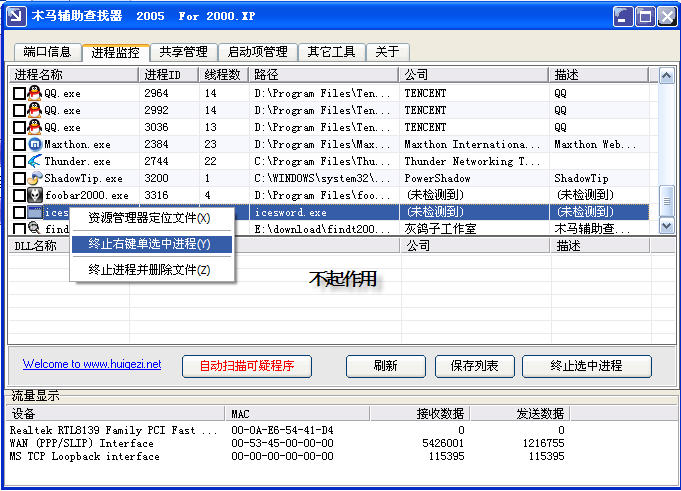Click the MAC column header
This screenshot has width=681, height=491.
[298, 414]
